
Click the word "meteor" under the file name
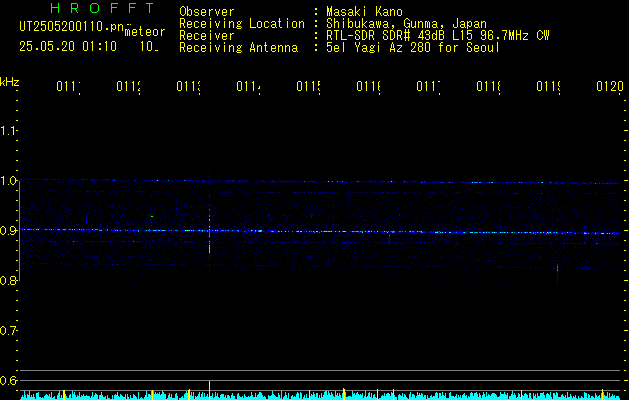[145, 32]
